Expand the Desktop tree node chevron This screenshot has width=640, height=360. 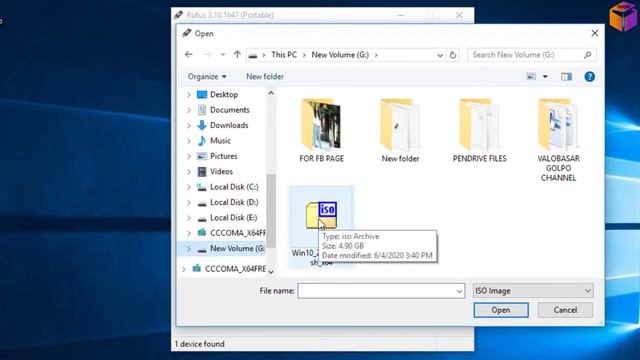189,95
